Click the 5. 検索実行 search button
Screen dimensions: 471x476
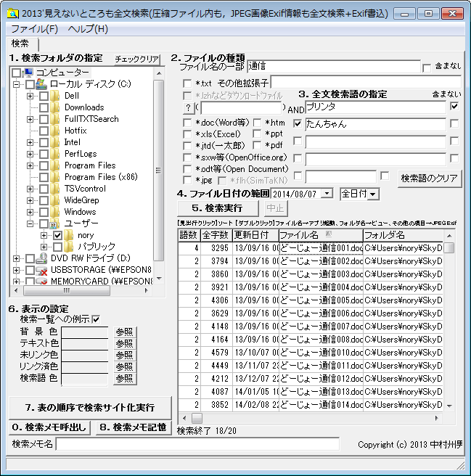(x=217, y=208)
